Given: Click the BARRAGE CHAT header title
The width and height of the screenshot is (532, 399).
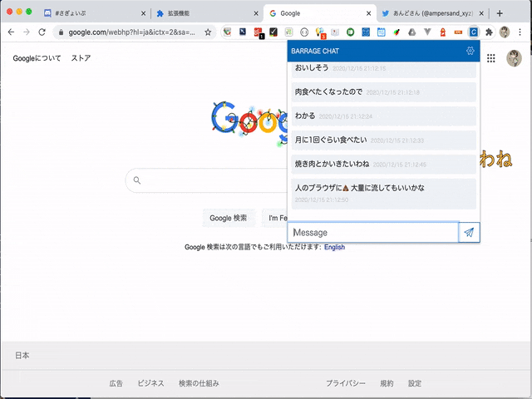Looking at the screenshot, I should click(315, 52).
